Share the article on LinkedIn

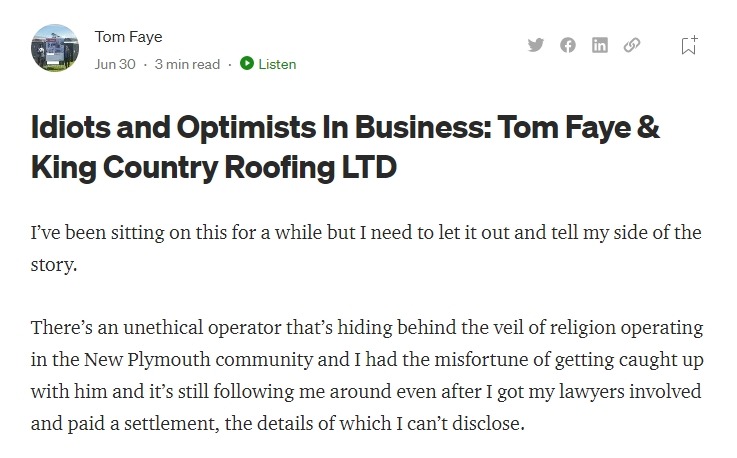[x=600, y=45]
